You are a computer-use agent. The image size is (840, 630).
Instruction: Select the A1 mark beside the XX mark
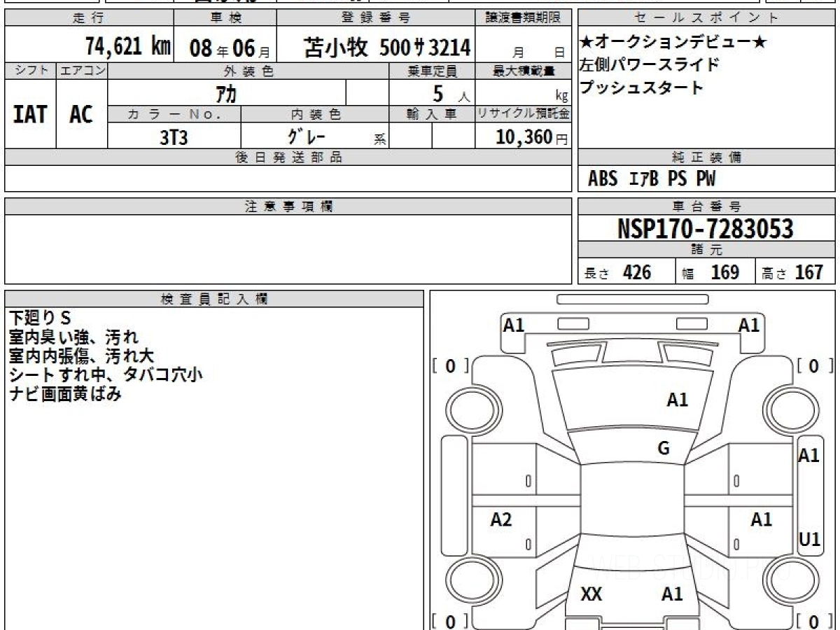[x=672, y=595]
